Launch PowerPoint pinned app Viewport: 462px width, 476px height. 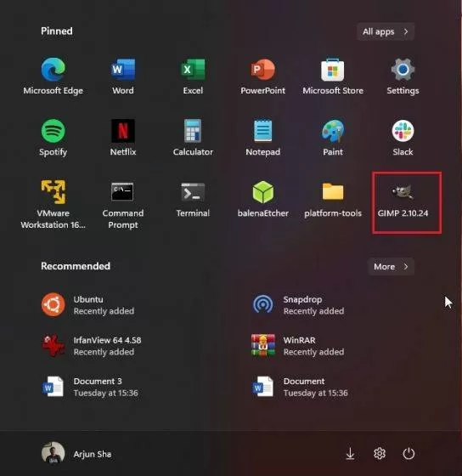(x=262, y=76)
